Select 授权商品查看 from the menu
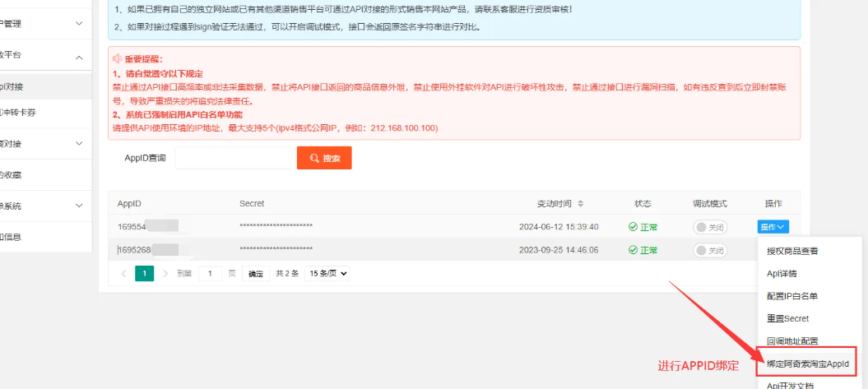 tap(792, 251)
